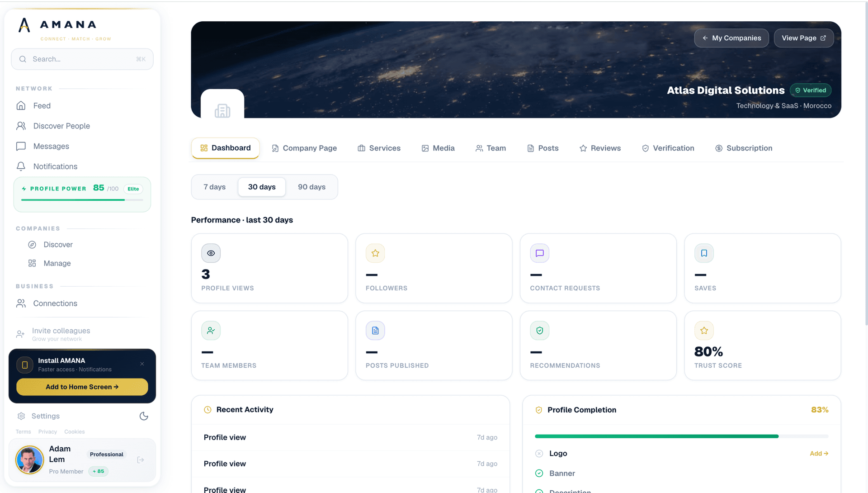Open Notifications bell in sidebar
This screenshot has width=868, height=493.
[x=21, y=166]
